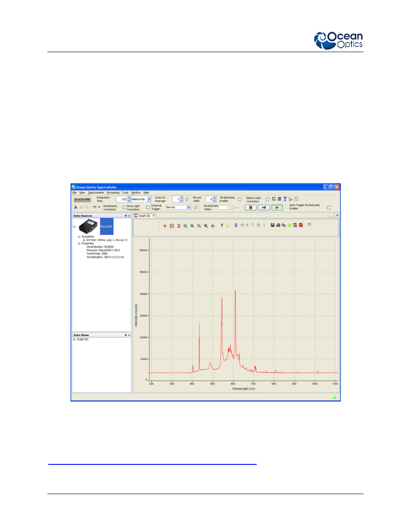Click the scale graph to fill window icon
Image resolution: width=411 pixels, height=532 pixels.
click(x=165, y=226)
